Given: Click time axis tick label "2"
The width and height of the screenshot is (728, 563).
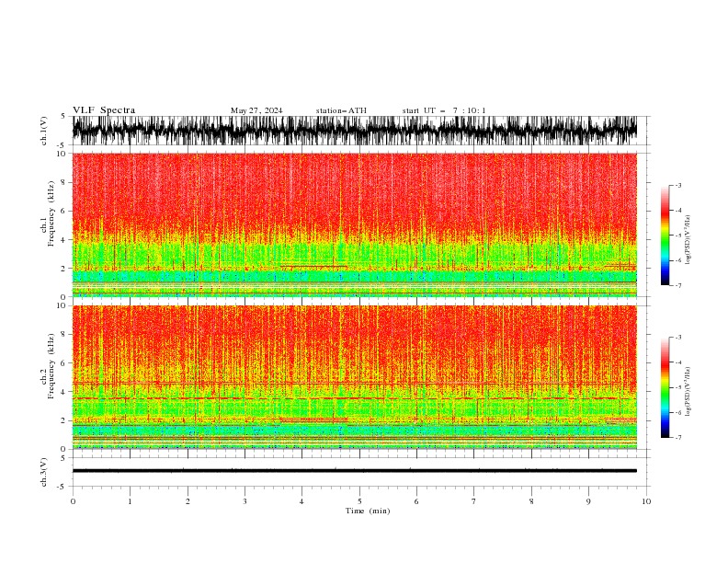Looking at the screenshot, I should 188,501.
